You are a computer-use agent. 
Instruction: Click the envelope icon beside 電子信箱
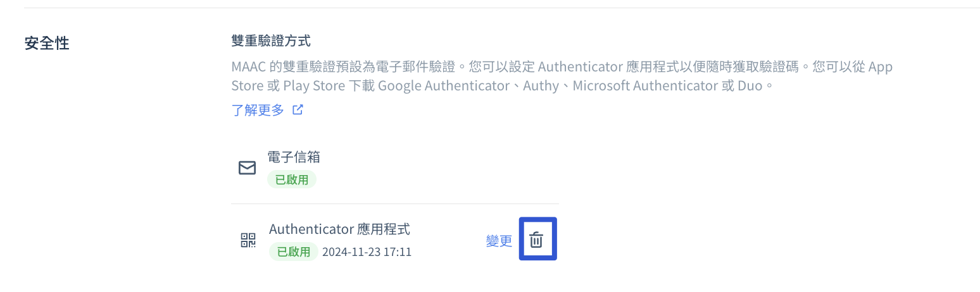[x=247, y=167]
